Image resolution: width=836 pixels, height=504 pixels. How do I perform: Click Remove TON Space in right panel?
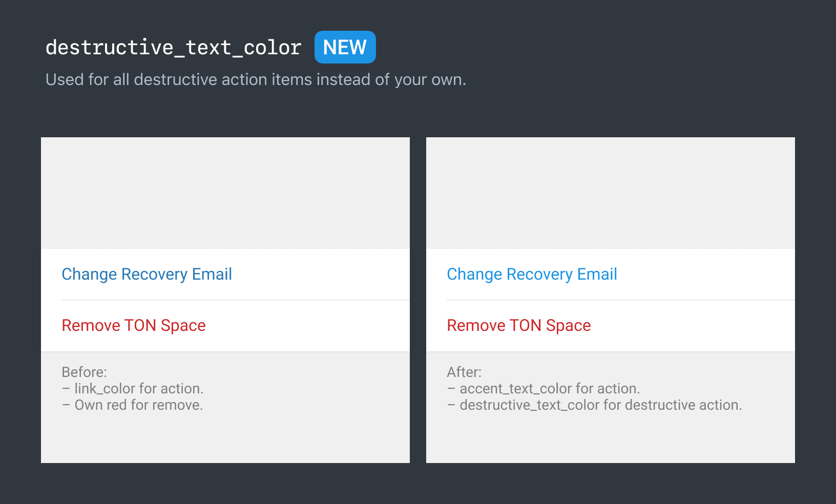pos(518,325)
